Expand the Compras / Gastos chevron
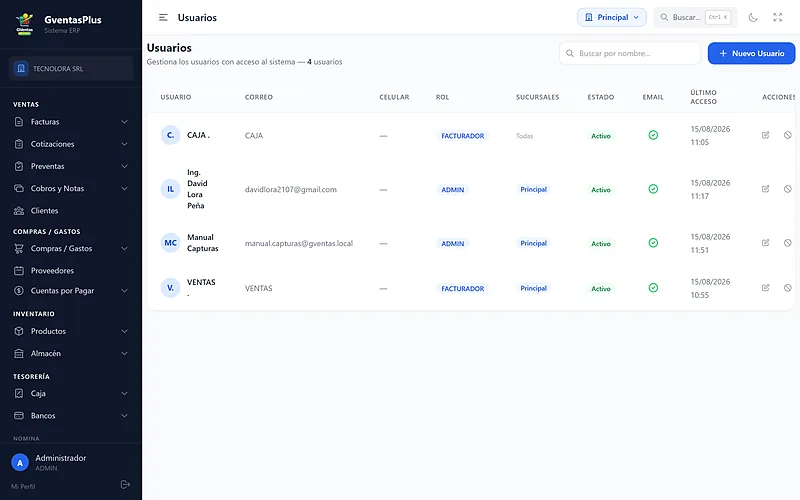The image size is (800, 500). point(124,248)
